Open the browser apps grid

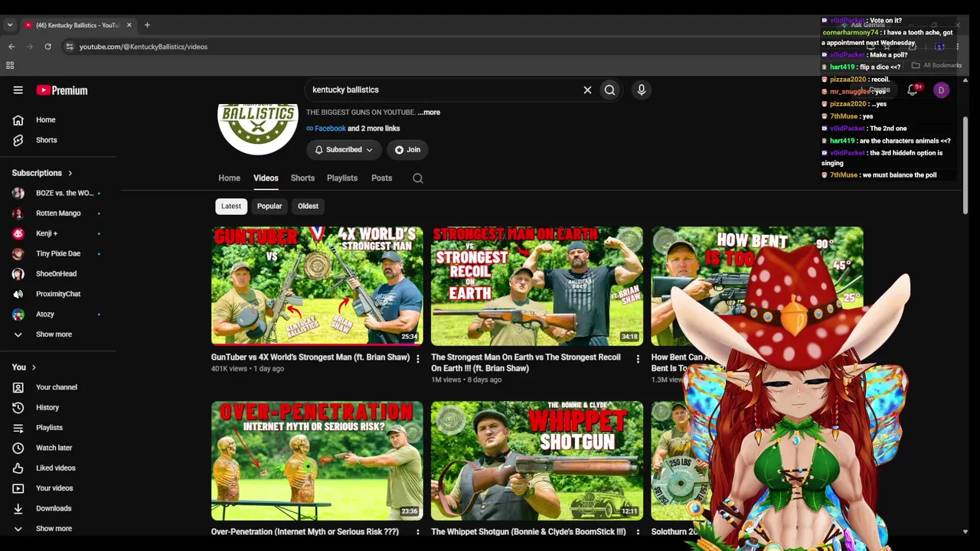(10, 66)
